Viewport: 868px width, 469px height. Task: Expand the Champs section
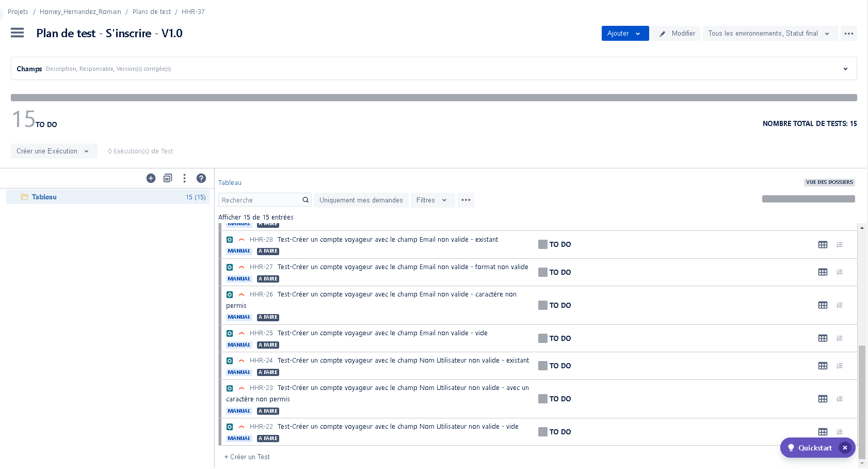pos(845,69)
